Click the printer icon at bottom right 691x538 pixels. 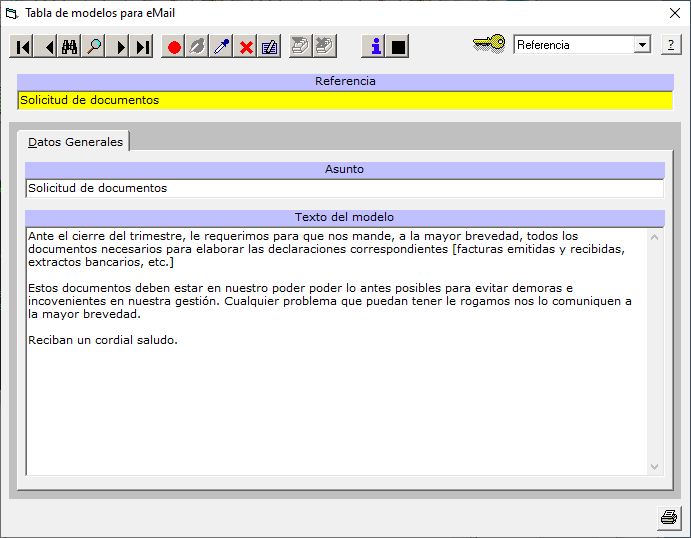pos(668,517)
